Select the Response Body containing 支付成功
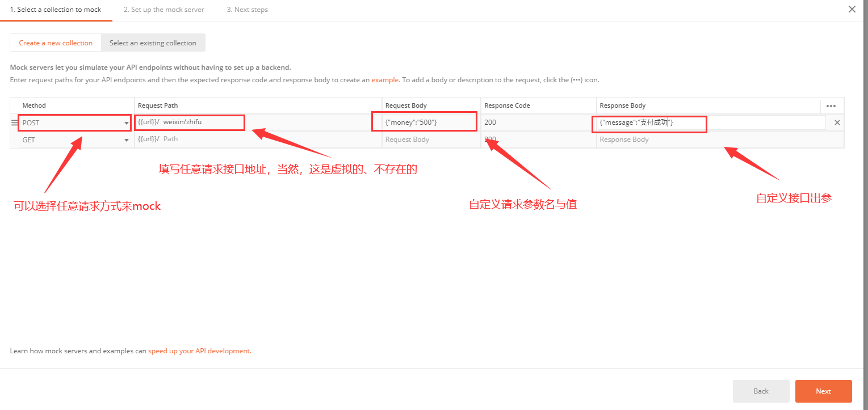 649,124
